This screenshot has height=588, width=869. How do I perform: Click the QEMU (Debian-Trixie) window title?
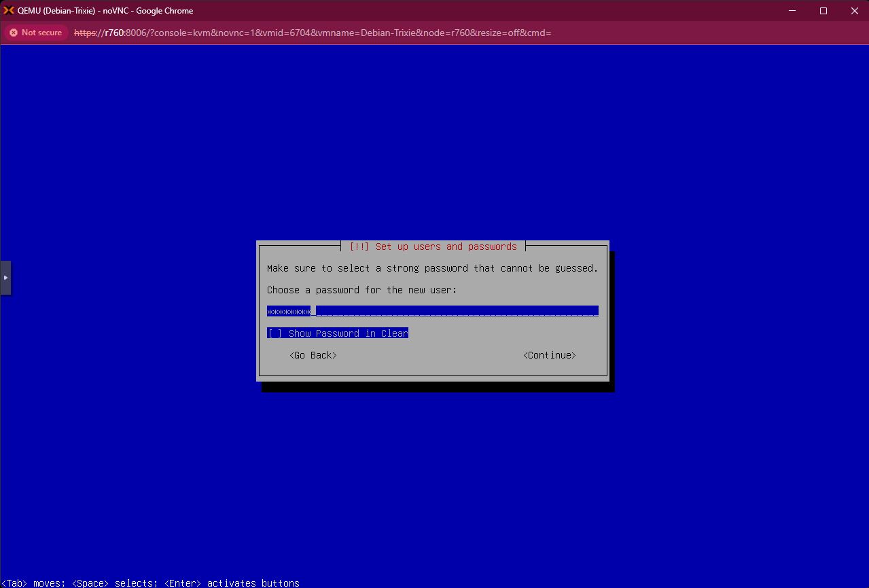105,11
